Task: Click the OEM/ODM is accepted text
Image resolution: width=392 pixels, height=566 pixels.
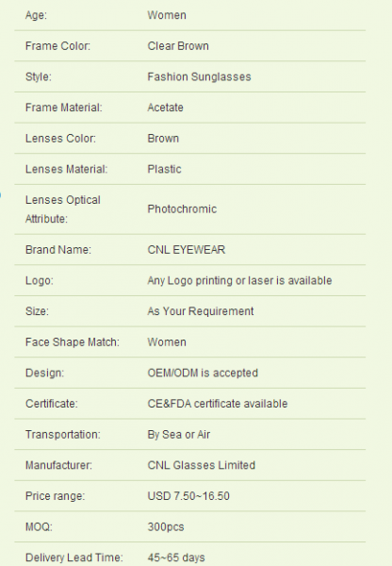Action: (203, 373)
